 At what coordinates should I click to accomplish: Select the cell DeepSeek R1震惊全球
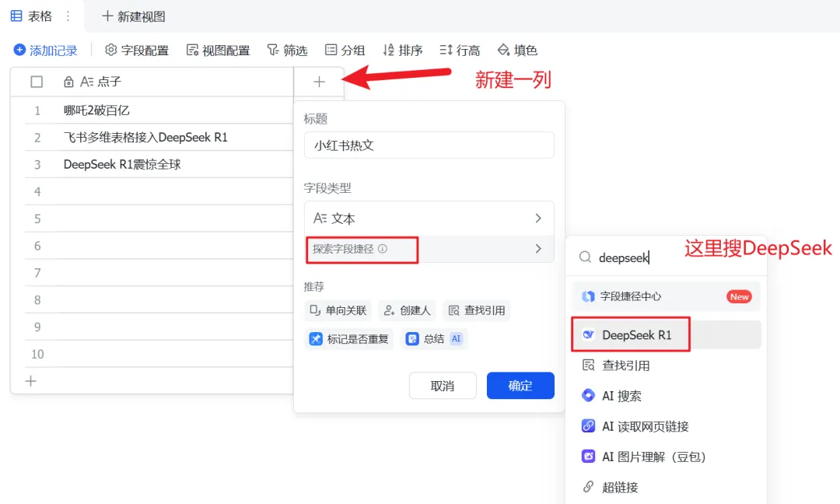(x=177, y=164)
